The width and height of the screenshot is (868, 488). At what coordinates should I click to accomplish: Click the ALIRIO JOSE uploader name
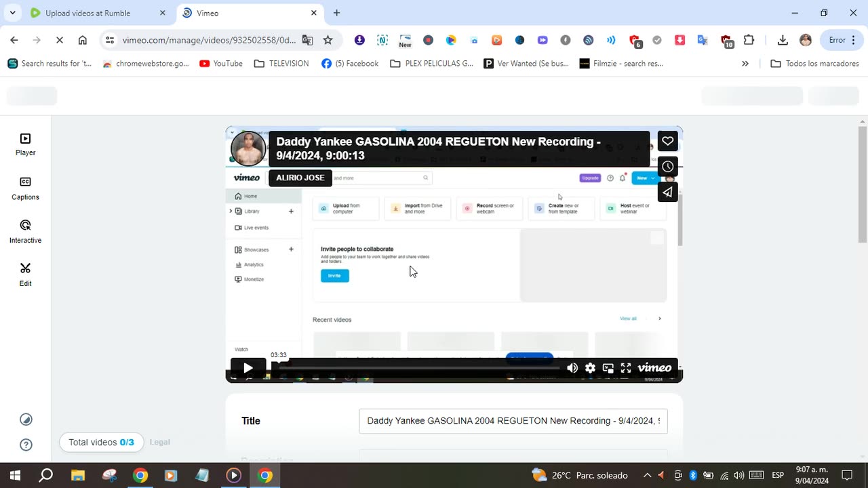click(x=300, y=178)
